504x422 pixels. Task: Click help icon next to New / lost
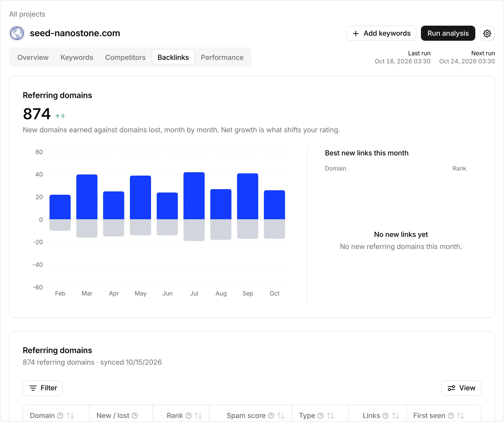tap(135, 415)
